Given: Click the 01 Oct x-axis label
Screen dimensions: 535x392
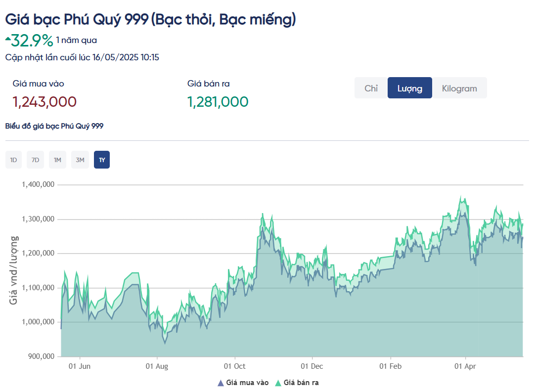Looking at the screenshot, I should [x=234, y=366].
